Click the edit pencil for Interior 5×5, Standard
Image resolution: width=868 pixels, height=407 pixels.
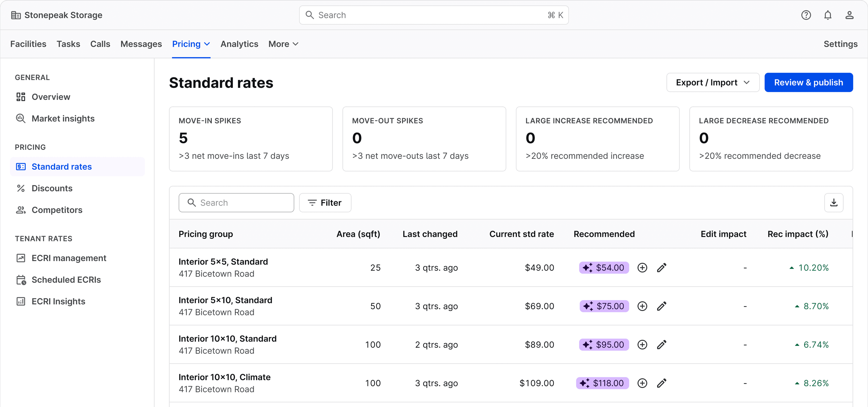click(x=661, y=268)
